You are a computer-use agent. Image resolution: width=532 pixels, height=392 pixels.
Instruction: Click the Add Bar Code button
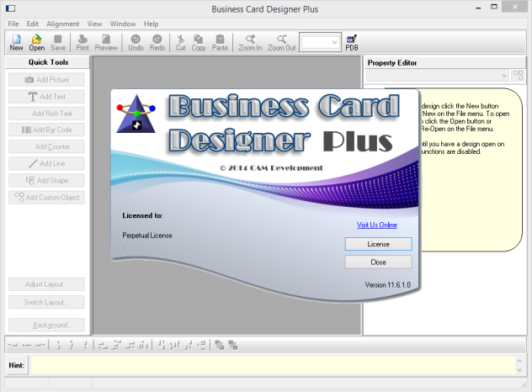pos(46,130)
